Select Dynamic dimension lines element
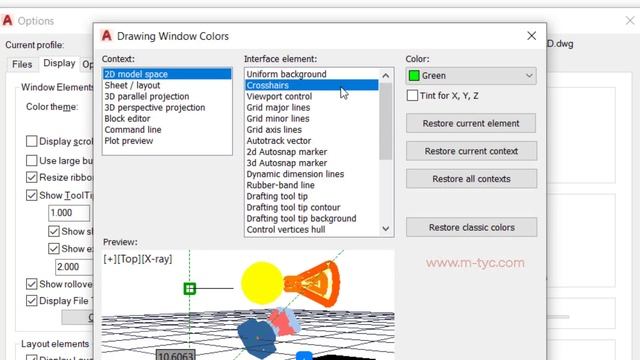640x360 pixels. point(312,174)
